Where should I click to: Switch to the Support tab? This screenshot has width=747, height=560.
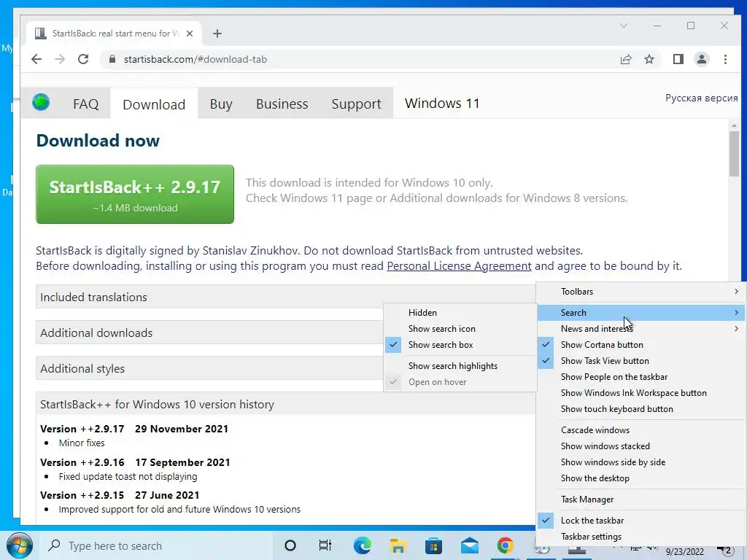[x=356, y=104]
